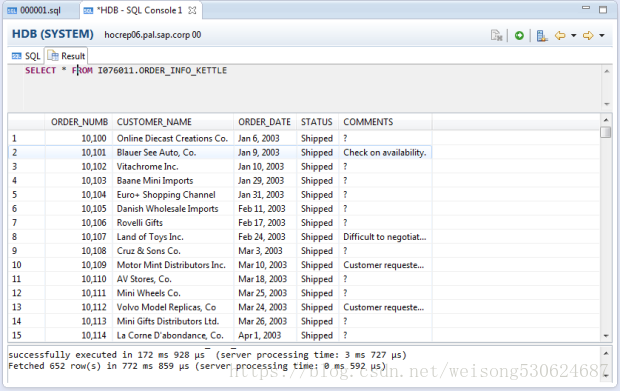Select the cell 'Online Diecast Creations Co.'

173,138
